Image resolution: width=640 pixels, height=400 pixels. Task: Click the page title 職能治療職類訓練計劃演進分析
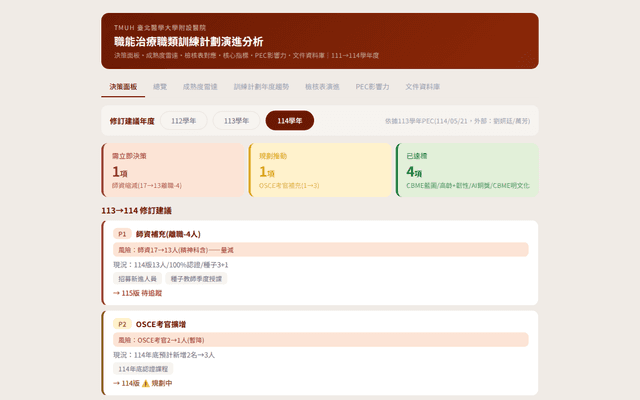point(189,42)
